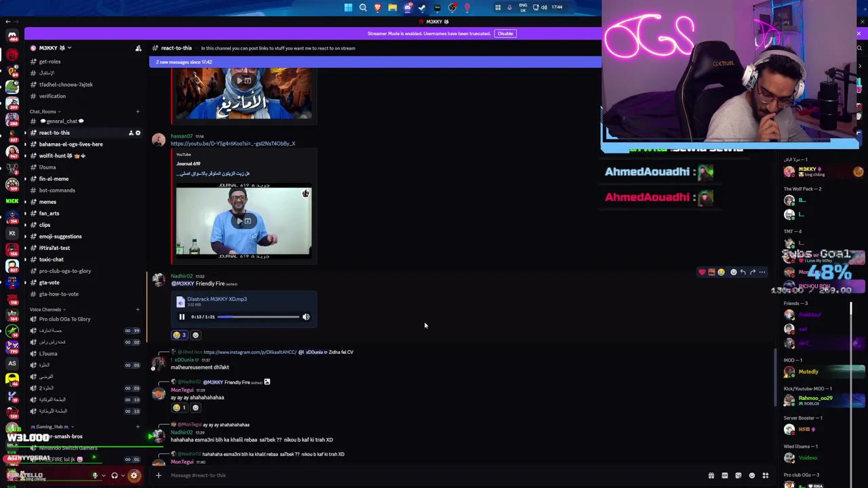Create invite for the react-to-this channel
The height and width of the screenshot is (488, 868).
[x=131, y=133]
